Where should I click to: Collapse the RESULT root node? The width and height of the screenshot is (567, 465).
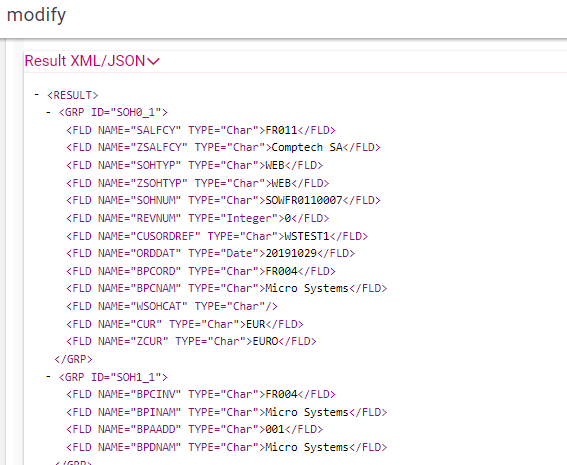[37, 95]
